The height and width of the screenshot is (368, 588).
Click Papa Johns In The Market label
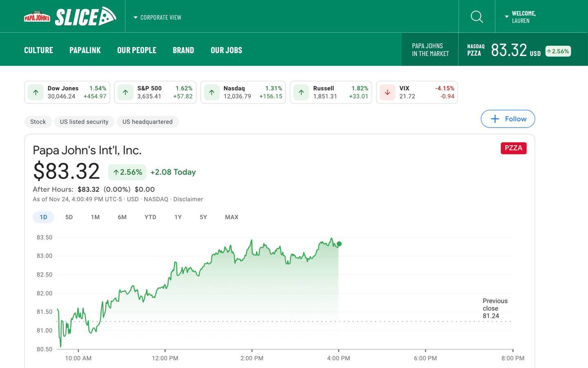tap(430, 49)
